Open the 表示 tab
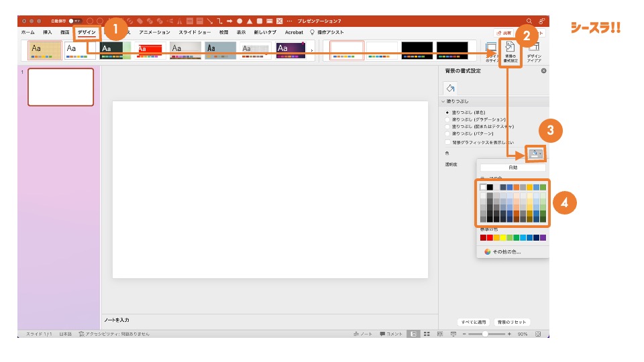The image size is (644, 362). click(x=241, y=32)
